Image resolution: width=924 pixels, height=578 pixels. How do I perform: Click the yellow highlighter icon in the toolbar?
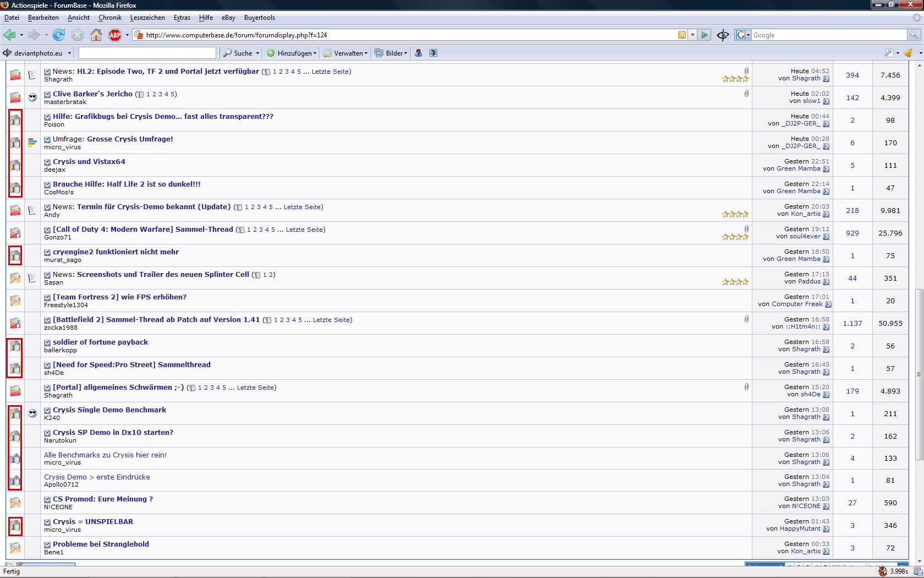[908, 53]
